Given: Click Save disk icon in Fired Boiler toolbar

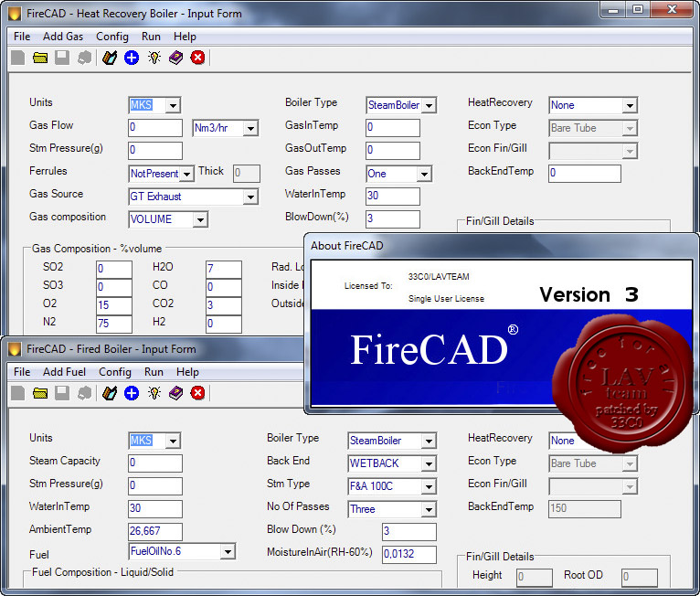Looking at the screenshot, I should point(62,393).
